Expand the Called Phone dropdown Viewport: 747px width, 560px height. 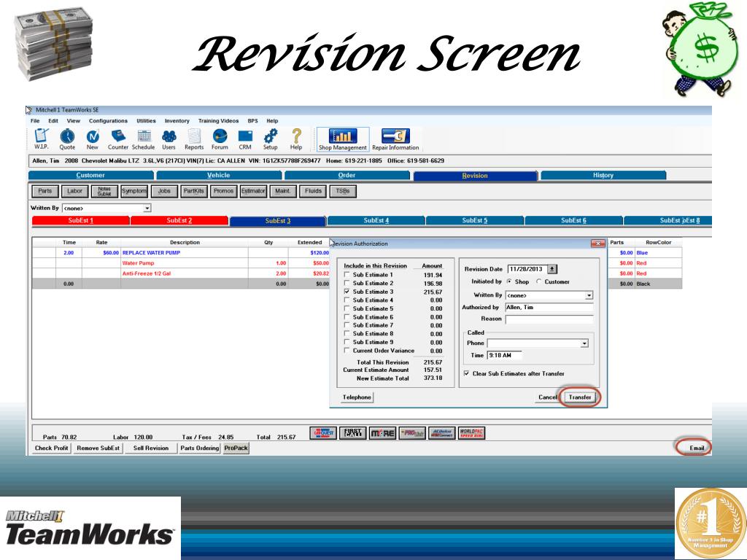(584, 343)
